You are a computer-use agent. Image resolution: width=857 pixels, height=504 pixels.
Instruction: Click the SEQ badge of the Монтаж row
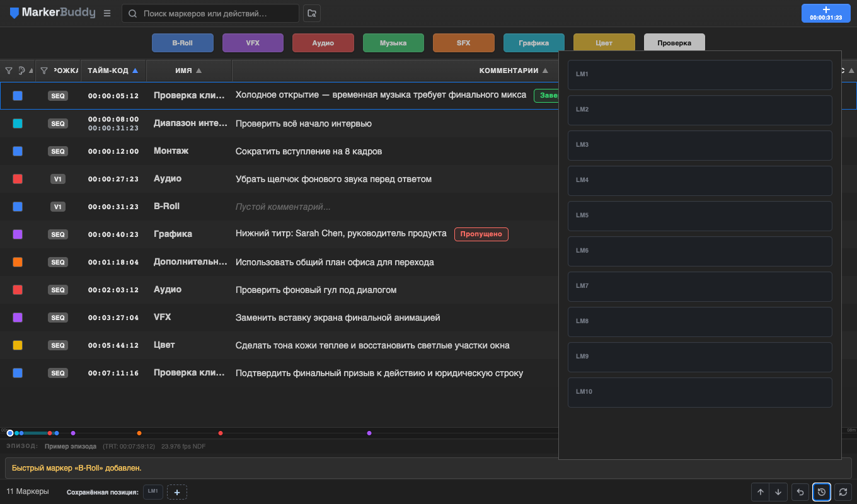[58, 151]
